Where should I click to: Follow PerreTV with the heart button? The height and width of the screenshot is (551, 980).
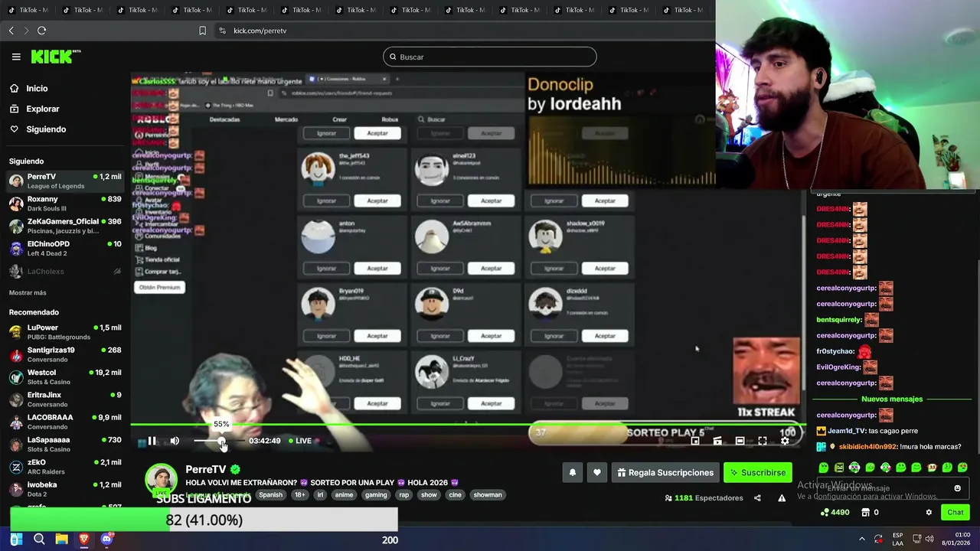(597, 473)
